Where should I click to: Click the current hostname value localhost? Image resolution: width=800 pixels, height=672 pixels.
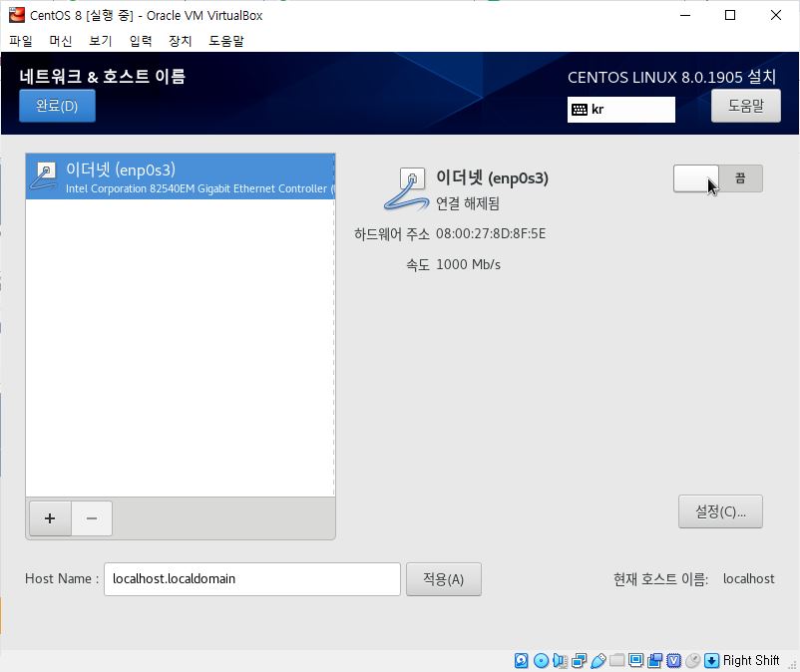[748, 578]
